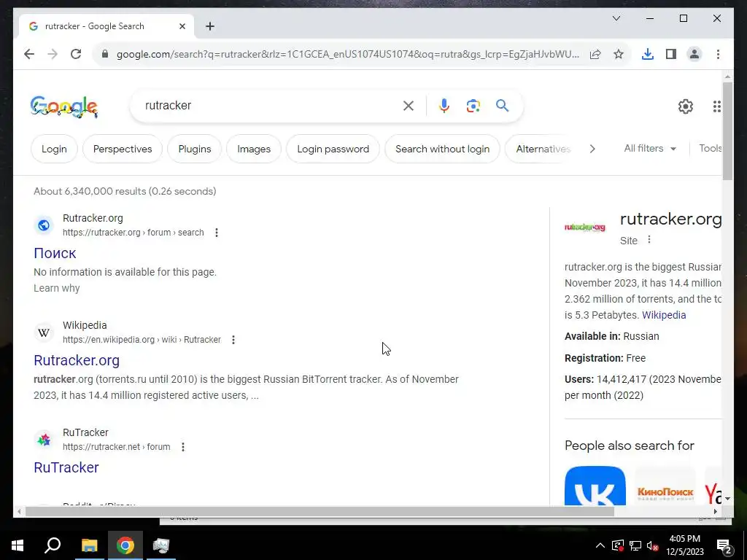Open the taskbar clock and date
Screen dimensions: 747x560
coord(684,545)
